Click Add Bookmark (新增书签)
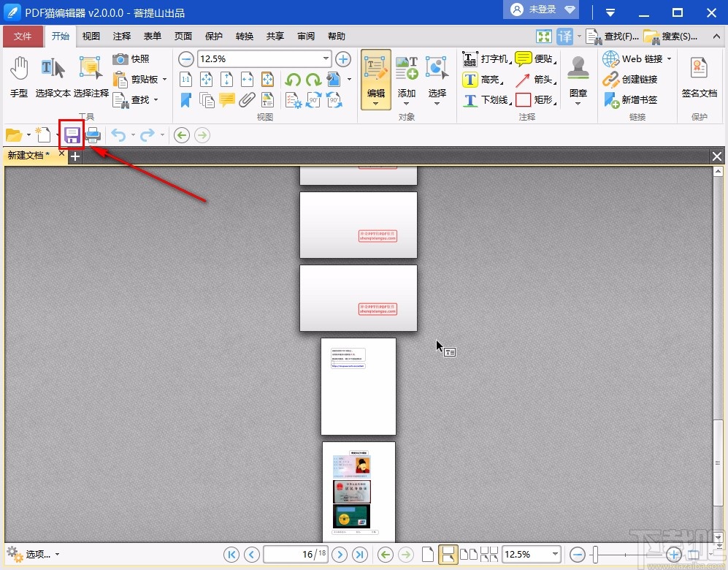The image size is (728, 570). (630, 100)
